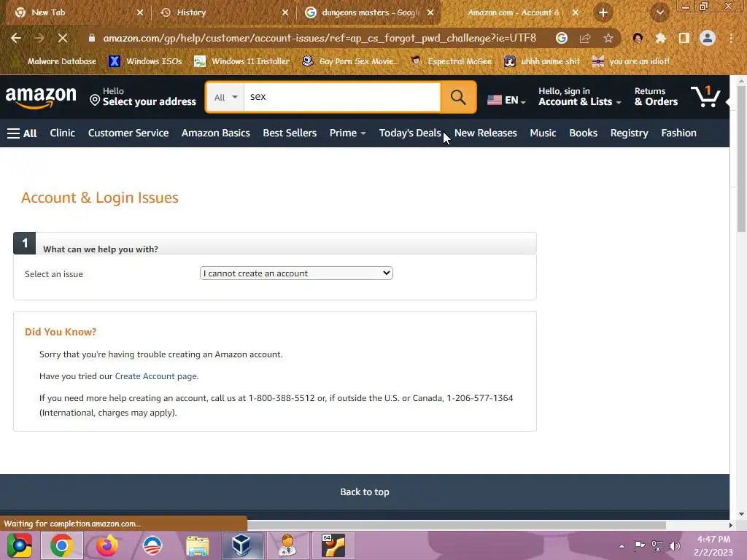Open the Fashion section
Screen dimensions: 747x560
click(x=679, y=133)
